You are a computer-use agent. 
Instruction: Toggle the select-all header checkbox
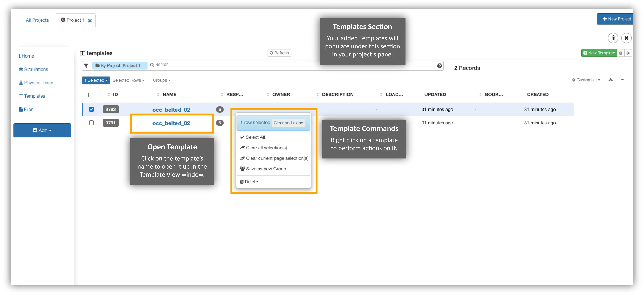pyautogui.click(x=91, y=95)
